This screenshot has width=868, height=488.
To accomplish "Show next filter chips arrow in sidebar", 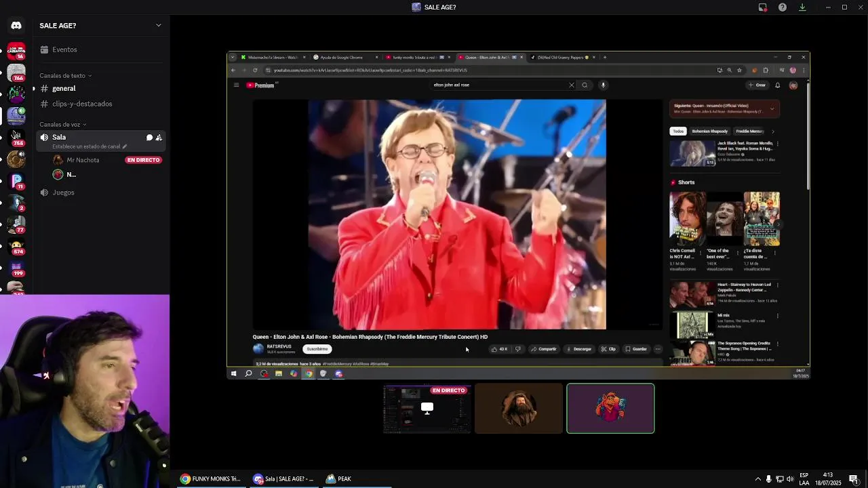I will coord(773,131).
